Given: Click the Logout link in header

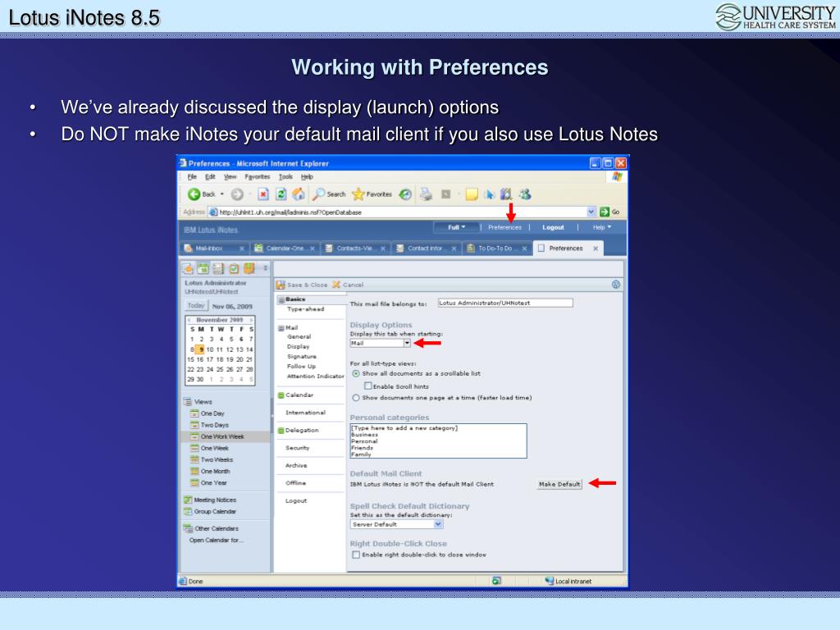Looking at the screenshot, I should [x=553, y=227].
